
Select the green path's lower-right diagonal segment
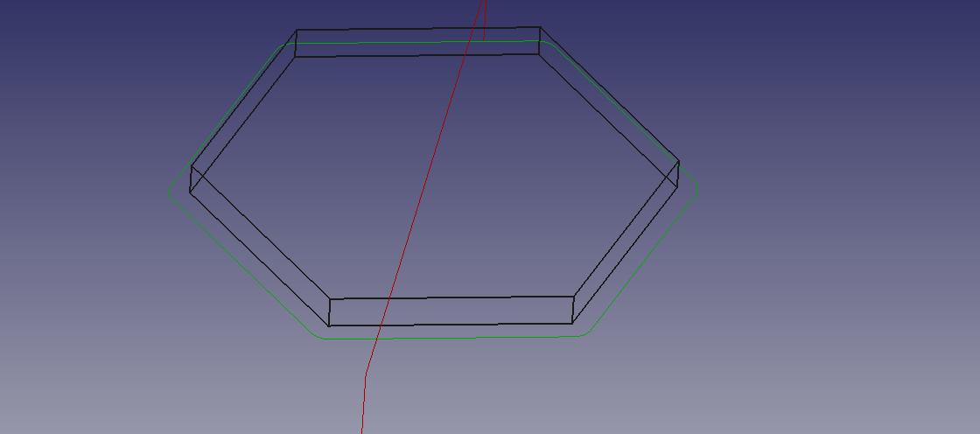point(643,262)
